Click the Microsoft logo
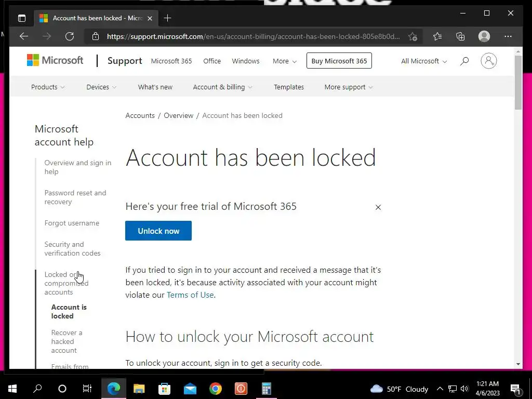532x399 pixels. [55, 60]
